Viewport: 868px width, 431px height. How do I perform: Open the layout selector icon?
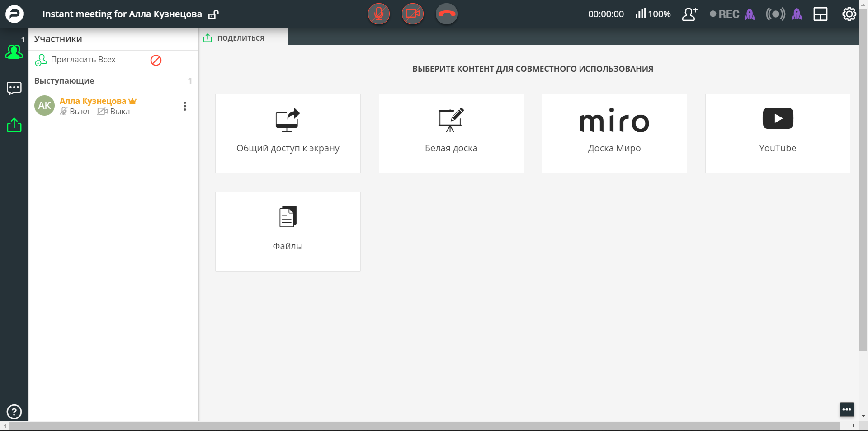pyautogui.click(x=821, y=14)
